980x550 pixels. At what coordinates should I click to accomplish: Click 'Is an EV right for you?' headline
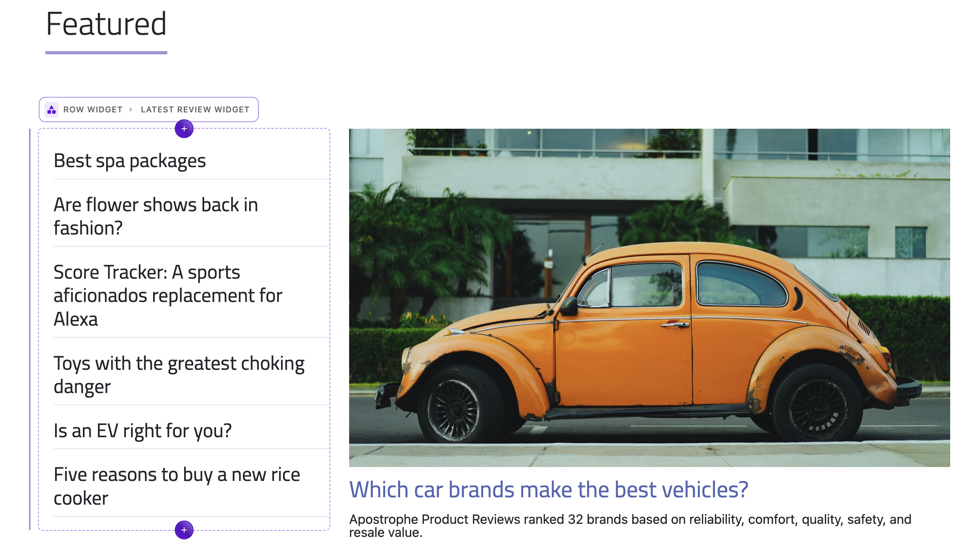(x=143, y=430)
